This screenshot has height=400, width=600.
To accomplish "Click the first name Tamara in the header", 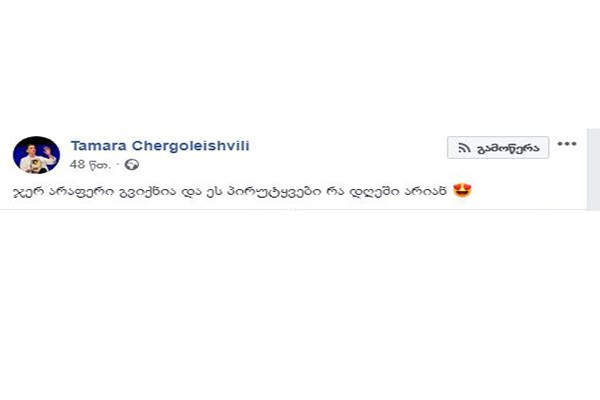I will [x=99, y=146].
